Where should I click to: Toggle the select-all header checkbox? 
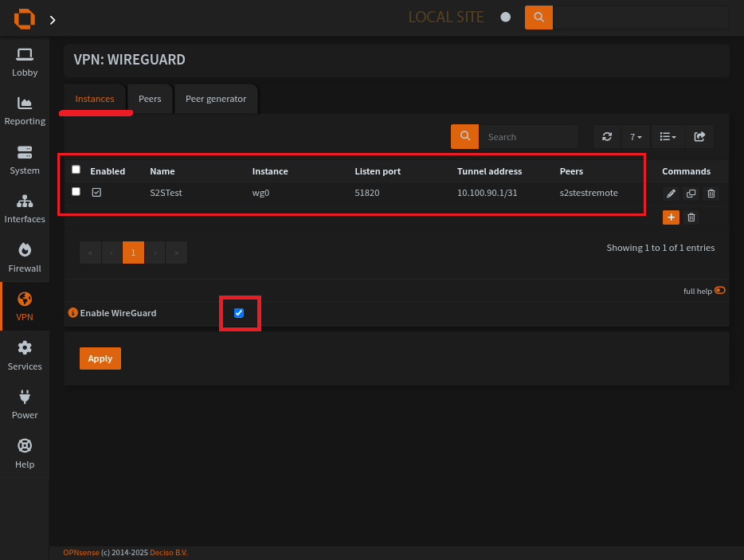point(76,170)
